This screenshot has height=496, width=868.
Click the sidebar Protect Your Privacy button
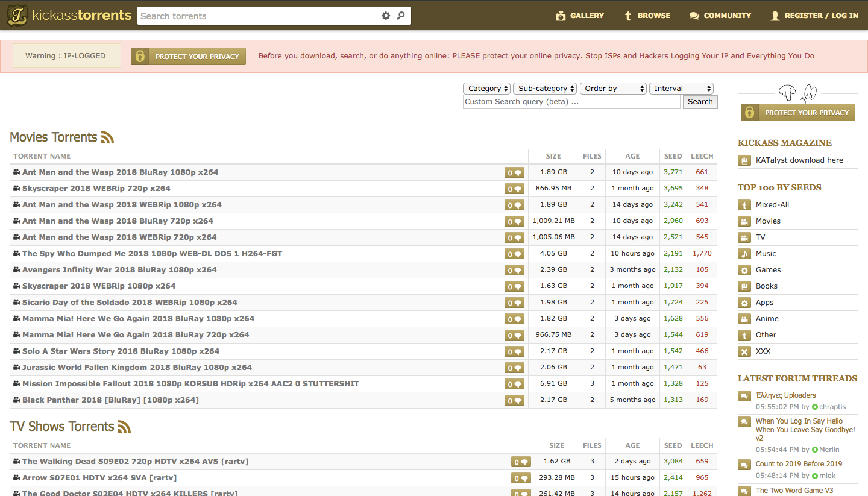797,112
